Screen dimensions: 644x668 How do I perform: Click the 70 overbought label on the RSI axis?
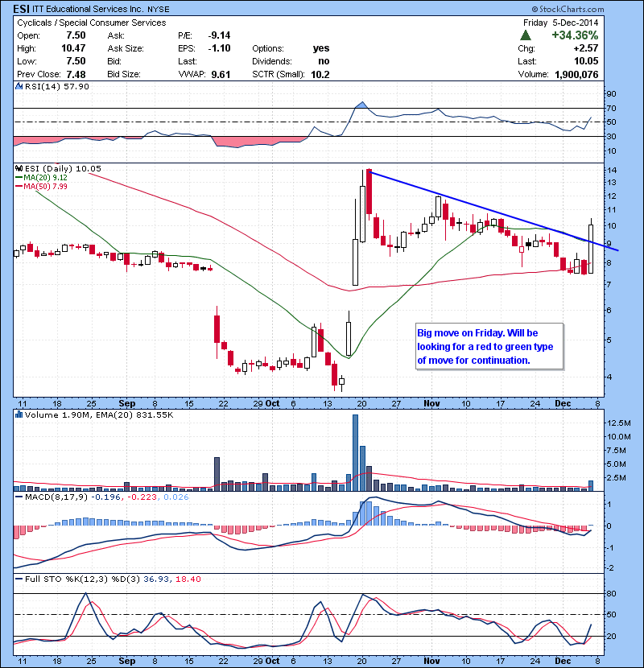click(x=611, y=108)
